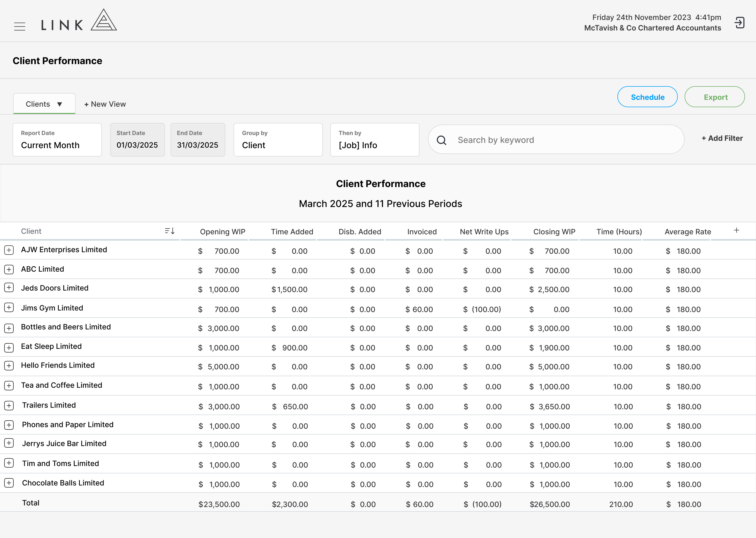Viewport: 756px width, 538px height.
Task: Expand the Trailers Limited row
Action: click(x=9, y=406)
